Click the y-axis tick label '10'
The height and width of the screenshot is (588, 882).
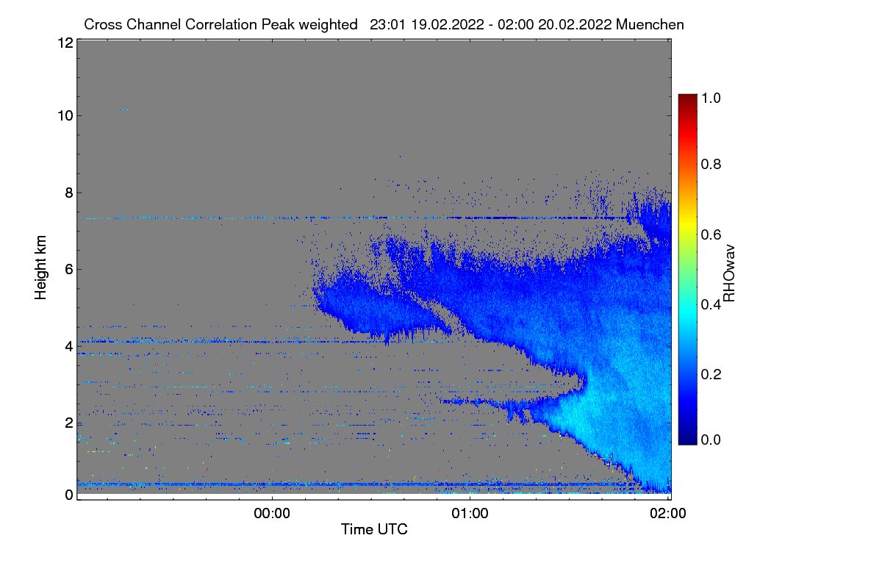point(65,115)
